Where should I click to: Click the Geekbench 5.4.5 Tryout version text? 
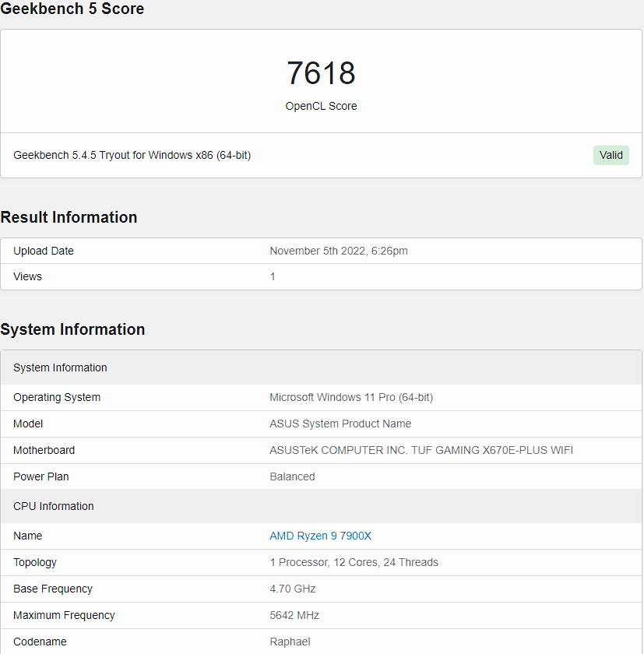(132, 155)
